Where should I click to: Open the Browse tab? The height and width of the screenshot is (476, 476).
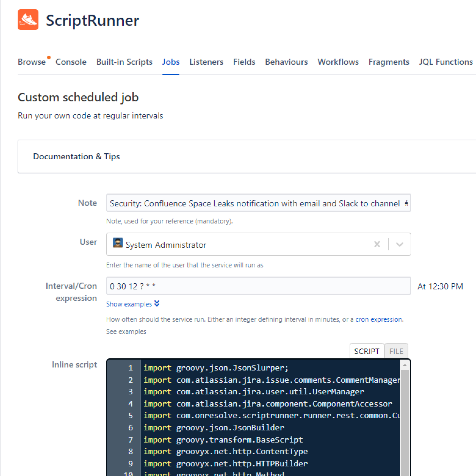(32, 62)
